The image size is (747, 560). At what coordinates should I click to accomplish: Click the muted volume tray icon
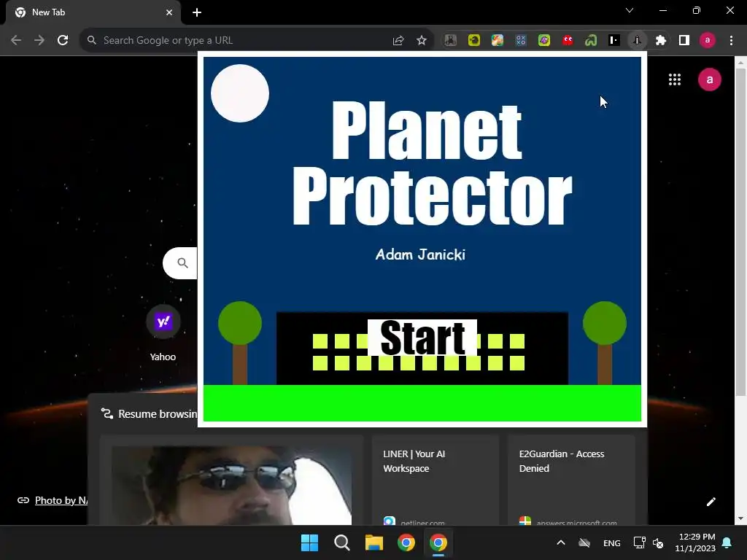658,542
